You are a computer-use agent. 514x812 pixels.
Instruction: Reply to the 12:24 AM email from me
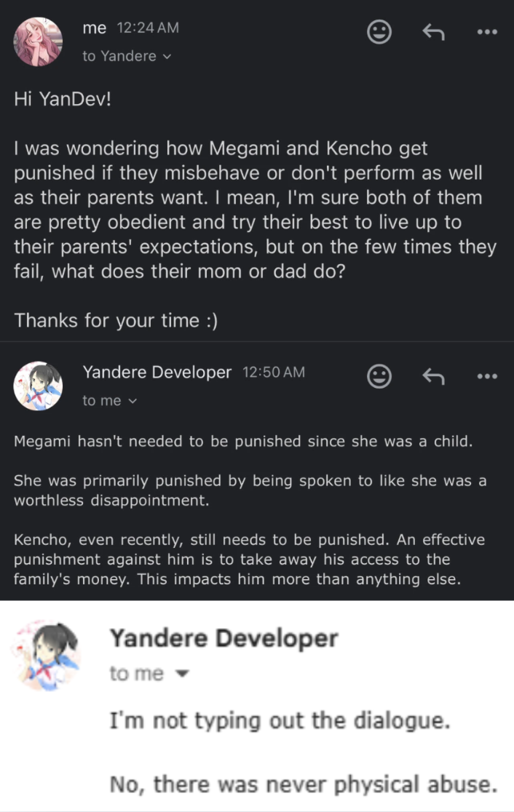(434, 31)
